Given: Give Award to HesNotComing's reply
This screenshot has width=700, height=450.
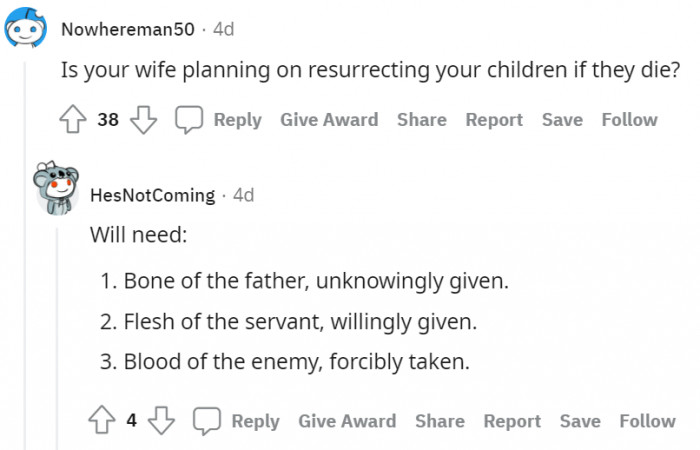Looking at the screenshot, I should (347, 421).
